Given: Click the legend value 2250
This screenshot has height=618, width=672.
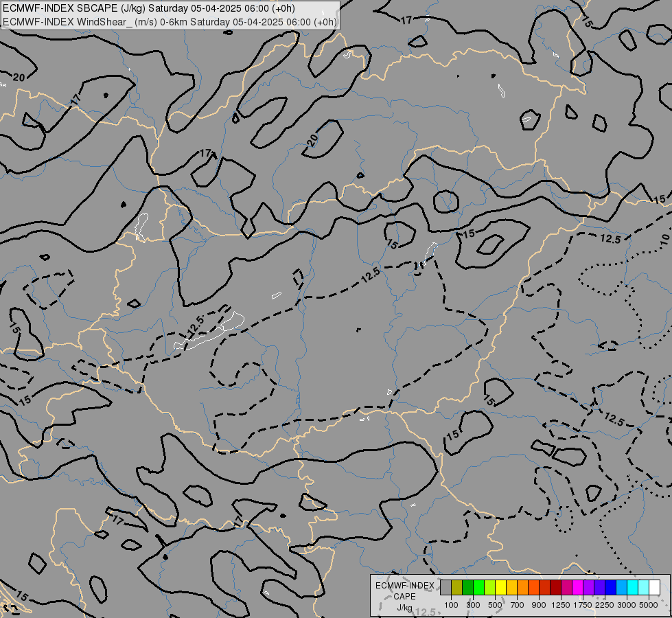Looking at the screenshot, I should coord(605,605).
